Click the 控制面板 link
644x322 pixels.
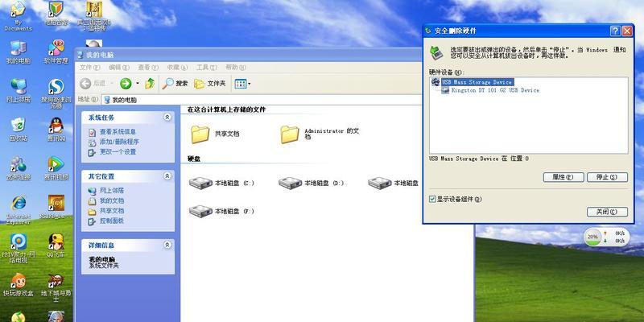112,221
